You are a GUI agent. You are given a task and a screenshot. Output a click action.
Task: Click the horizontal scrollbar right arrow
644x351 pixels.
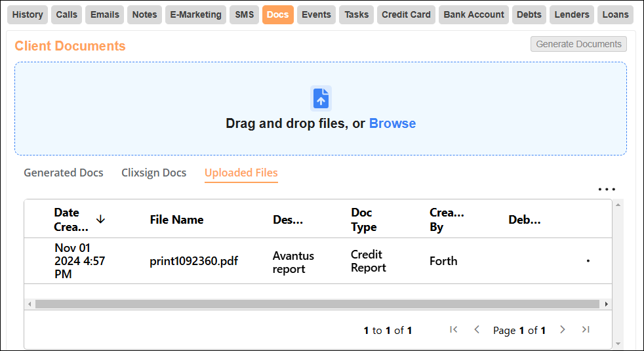pyautogui.click(x=606, y=304)
